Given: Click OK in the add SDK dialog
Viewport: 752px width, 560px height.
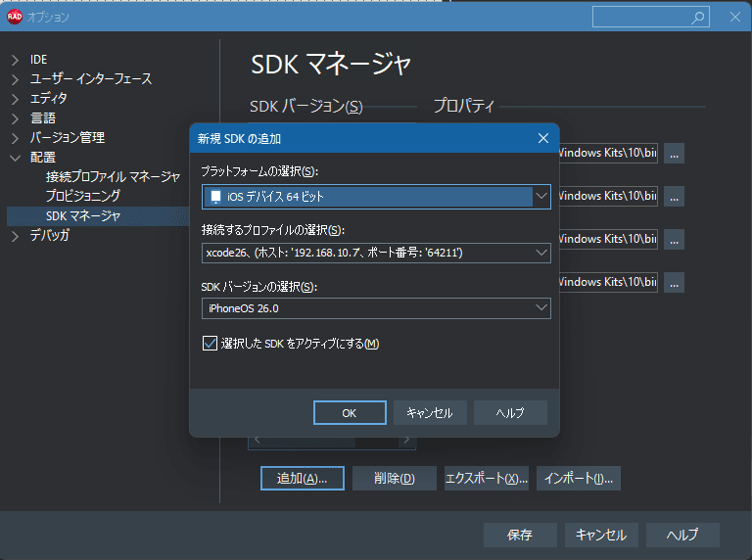Looking at the screenshot, I should point(350,413).
